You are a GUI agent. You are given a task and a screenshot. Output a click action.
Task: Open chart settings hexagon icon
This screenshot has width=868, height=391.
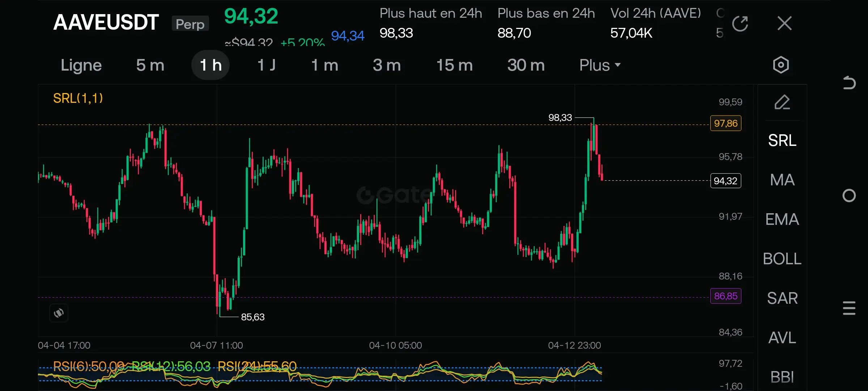[x=781, y=65]
